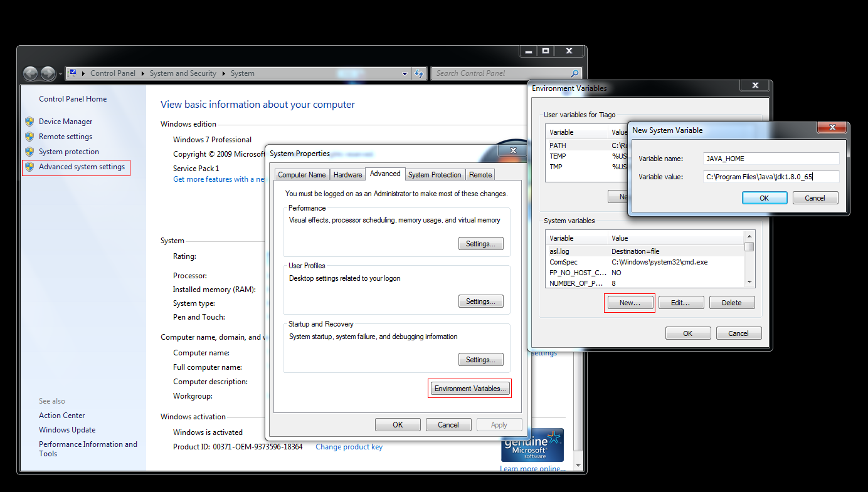The height and width of the screenshot is (492, 868).
Task: Expand the arrow after System and Security breadcrumb
Action: [223, 73]
